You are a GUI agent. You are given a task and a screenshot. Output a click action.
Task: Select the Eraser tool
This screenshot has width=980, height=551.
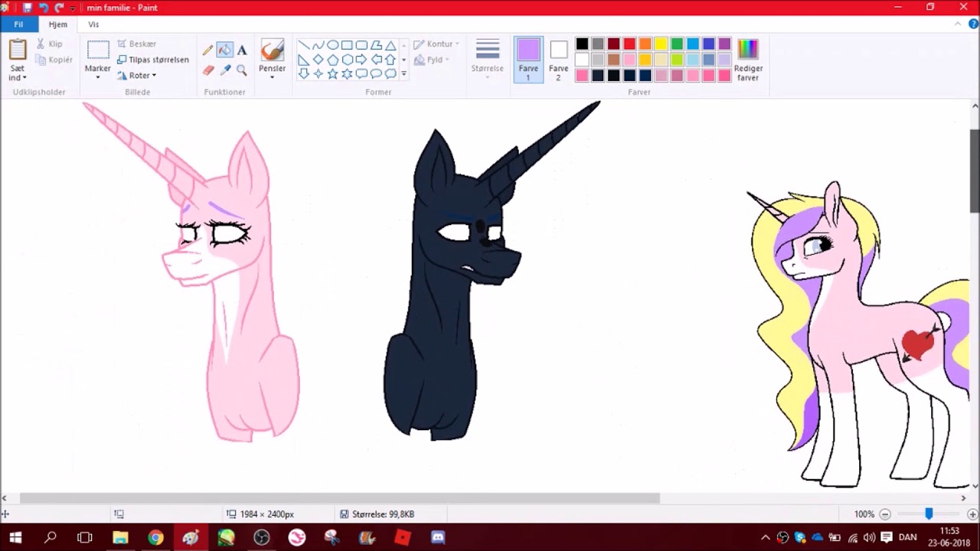(207, 70)
